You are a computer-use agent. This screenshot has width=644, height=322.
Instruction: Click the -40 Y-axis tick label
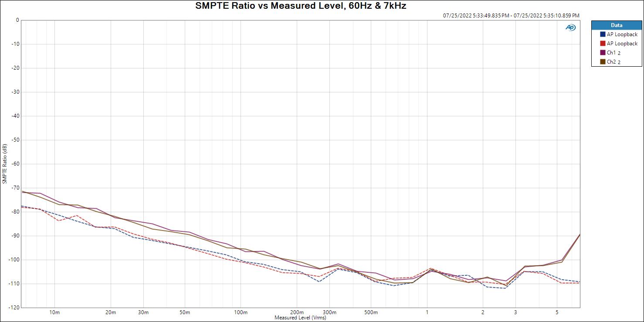[15, 116]
